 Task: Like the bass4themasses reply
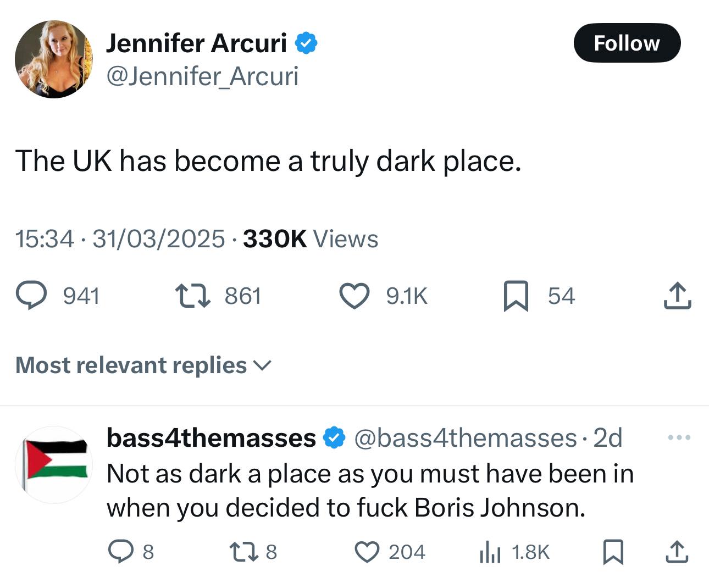tap(368, 552)
